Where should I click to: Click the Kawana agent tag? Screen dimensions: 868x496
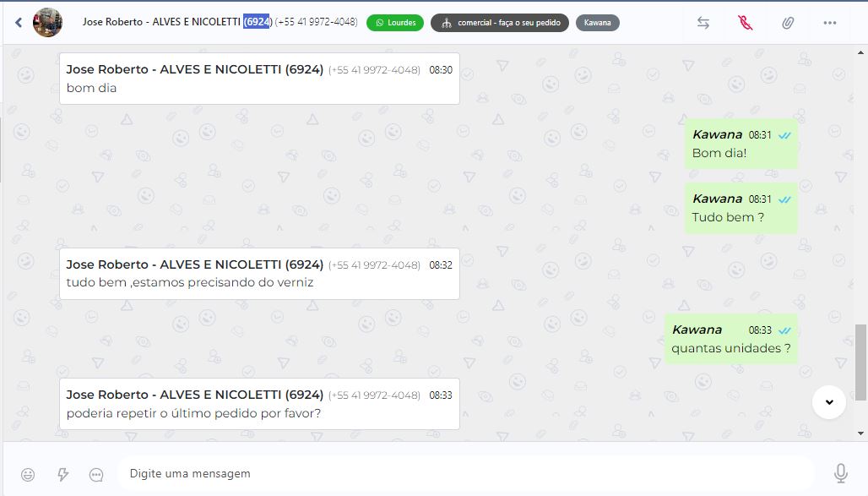pos(597,23)
